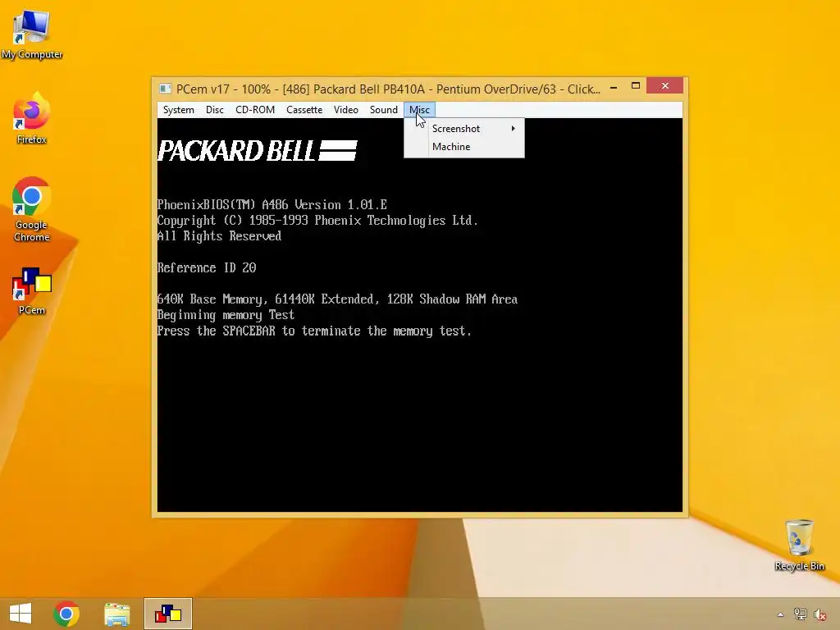The height and width of the screenshot is (630, 840).
Task: Open the Cassette menu
Action: tap(304, 110)
